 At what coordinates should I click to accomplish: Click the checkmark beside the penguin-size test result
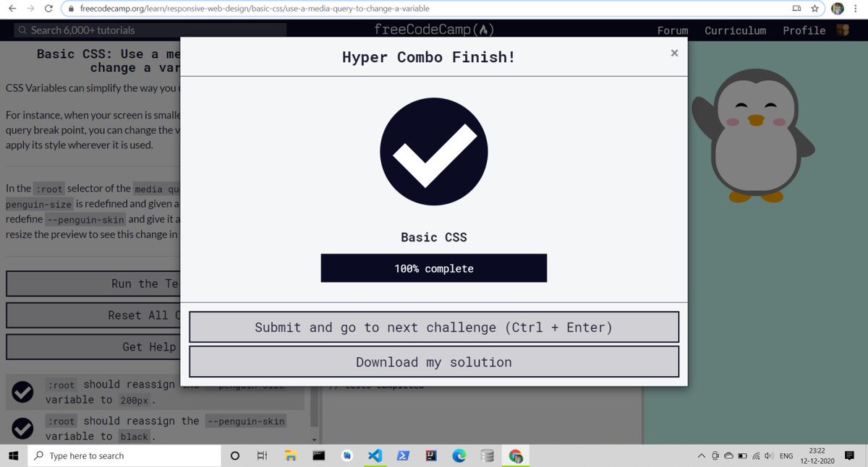22,391
